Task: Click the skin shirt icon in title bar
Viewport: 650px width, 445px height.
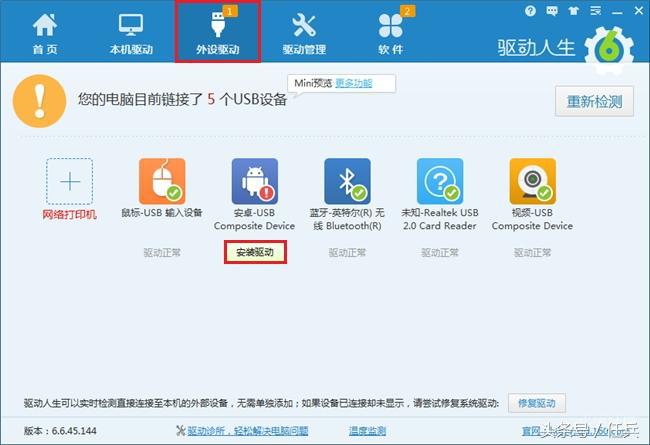Action: point(574,11)
